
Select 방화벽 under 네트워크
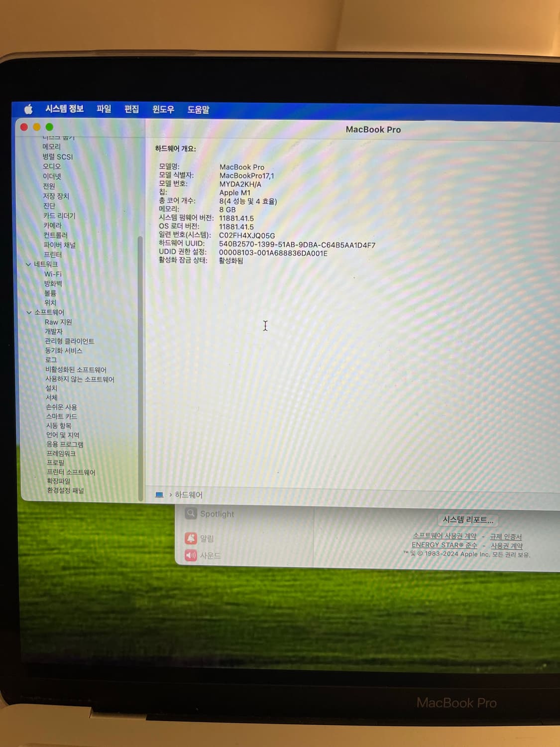[x=53, y=283]
